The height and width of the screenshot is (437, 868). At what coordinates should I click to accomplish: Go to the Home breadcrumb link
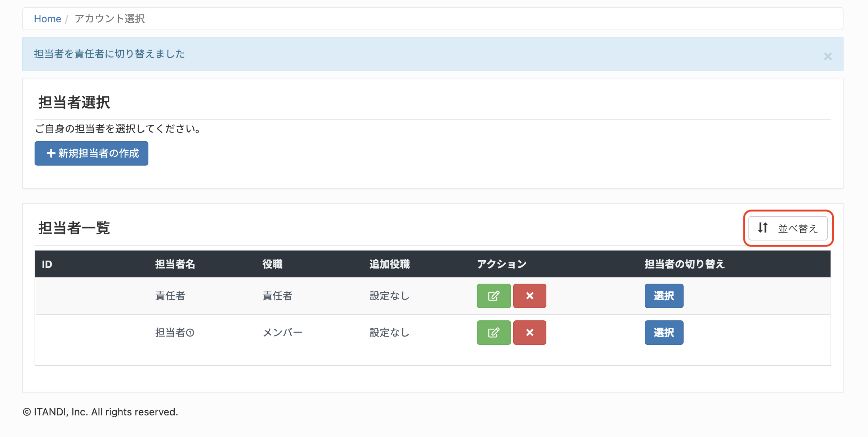(48, 19)
